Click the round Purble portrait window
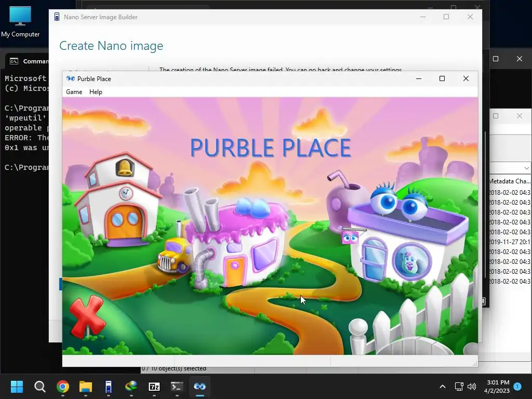The image size is (532, 399). tap(411, 261)
